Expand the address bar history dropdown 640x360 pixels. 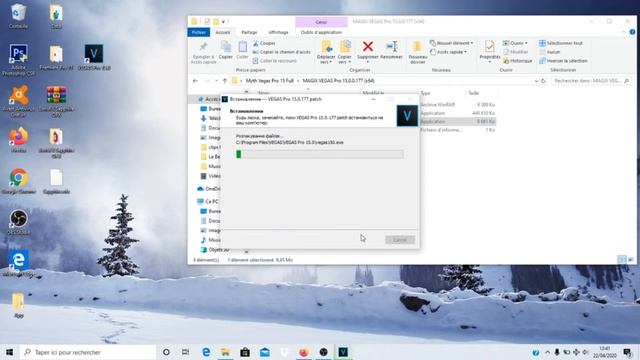coord(536,81)
